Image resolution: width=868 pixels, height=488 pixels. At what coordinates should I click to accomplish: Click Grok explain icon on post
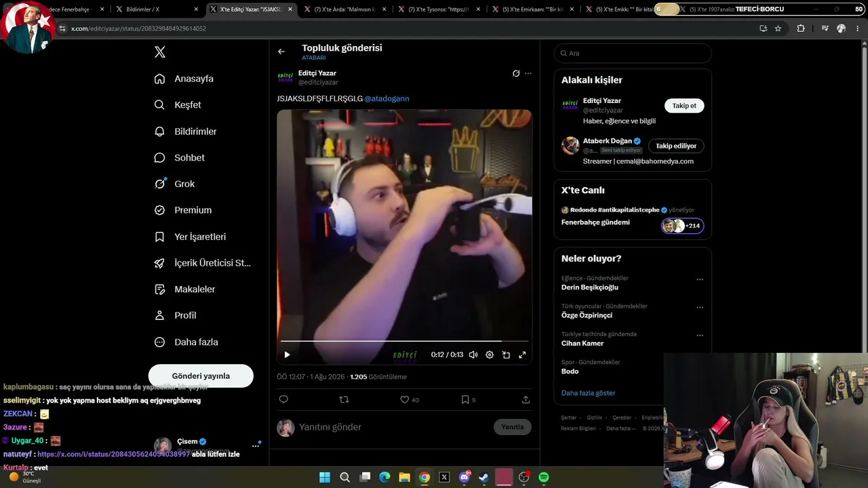[516, 73]
